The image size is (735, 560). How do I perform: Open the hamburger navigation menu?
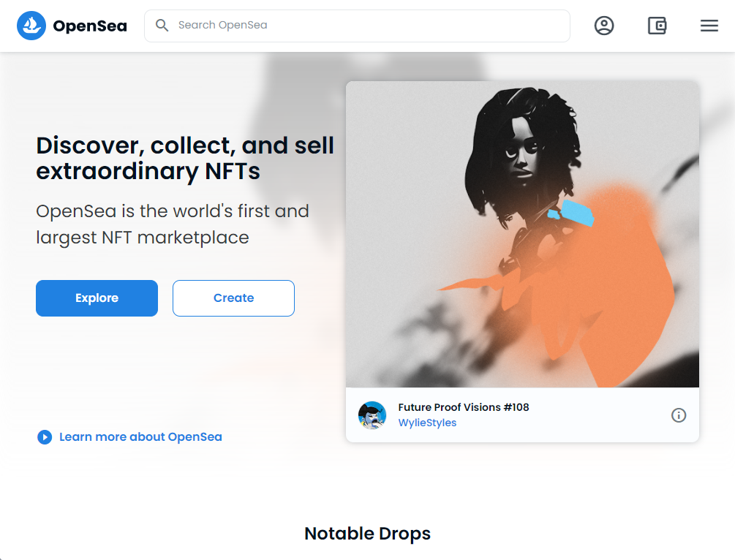pyautogui.click(x=709, y=26)
